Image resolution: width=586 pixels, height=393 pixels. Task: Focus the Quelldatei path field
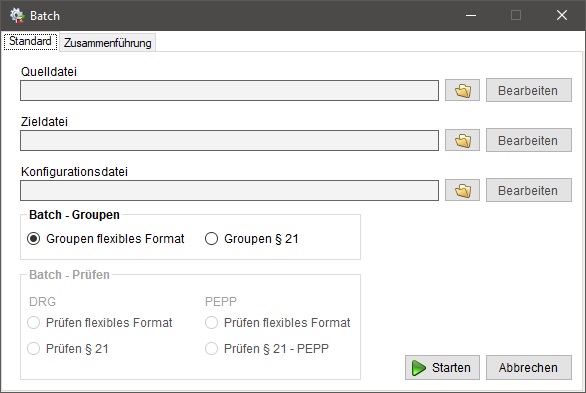pyautogui.click(x=229, y=90)
